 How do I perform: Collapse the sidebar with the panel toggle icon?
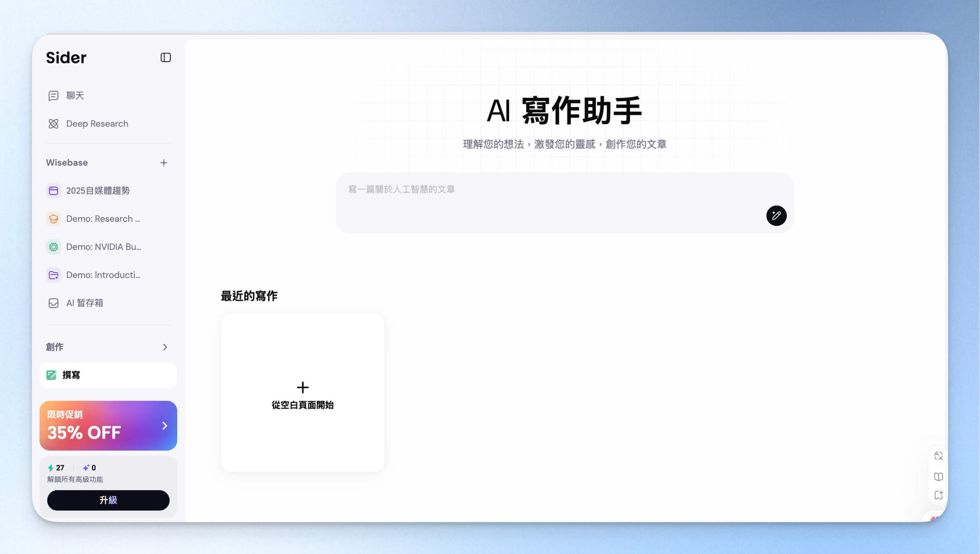click(165, 57)
